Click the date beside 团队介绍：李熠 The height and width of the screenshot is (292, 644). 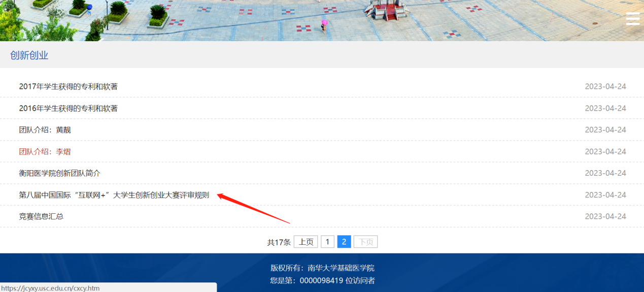pyautogui.click(x=605, y=152)
